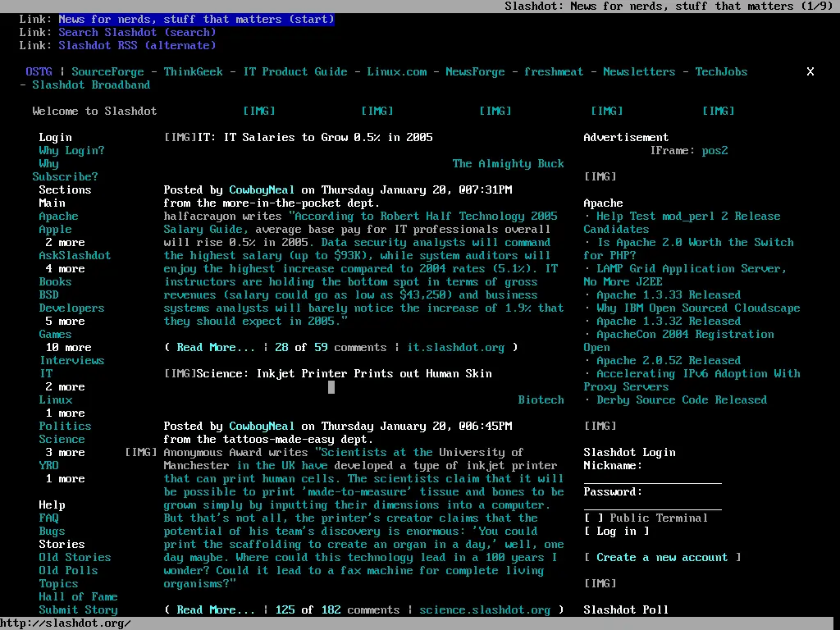Image resolution: width=840 pixels, height=630 pixels.
Task: Open the Apple section link
Action: click(55, 230)
